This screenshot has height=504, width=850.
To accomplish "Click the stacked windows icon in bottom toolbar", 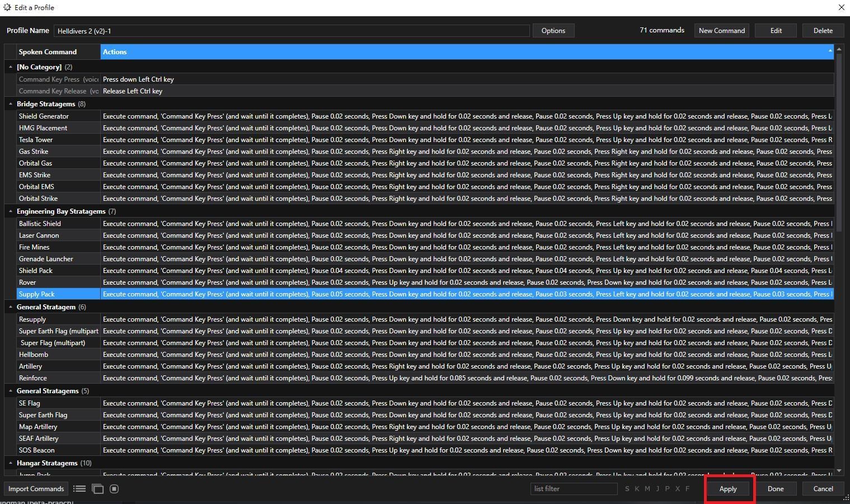I will (x=97, y=489).
